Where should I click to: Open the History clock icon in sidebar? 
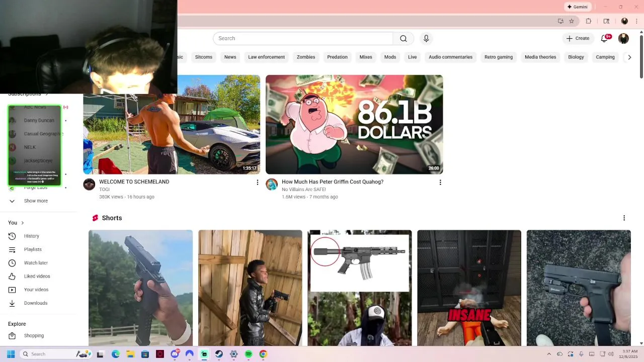[x=12, y=236]
